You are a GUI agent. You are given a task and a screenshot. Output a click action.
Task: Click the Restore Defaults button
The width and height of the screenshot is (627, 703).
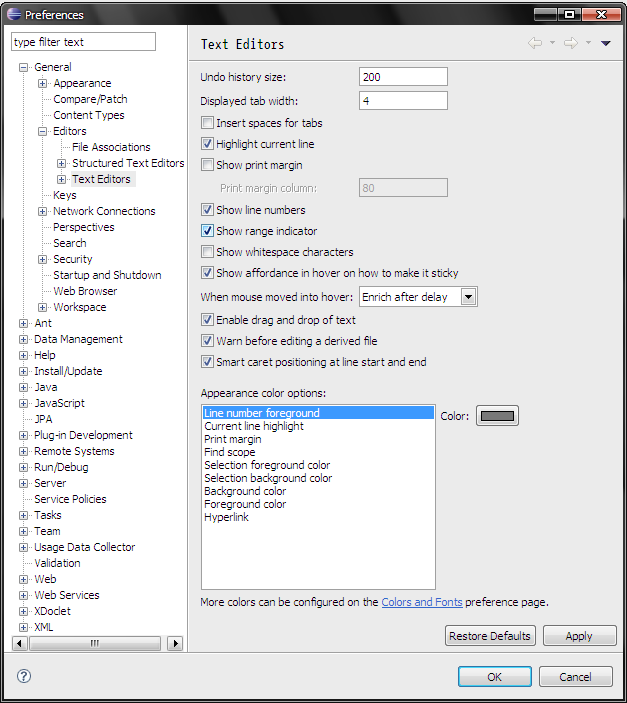pos(490,636)
